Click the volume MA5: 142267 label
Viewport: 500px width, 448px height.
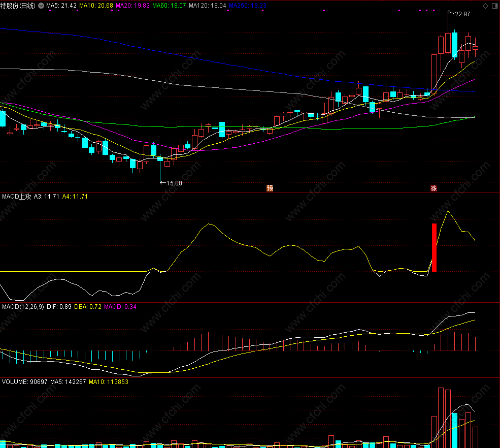coord(68,381)
